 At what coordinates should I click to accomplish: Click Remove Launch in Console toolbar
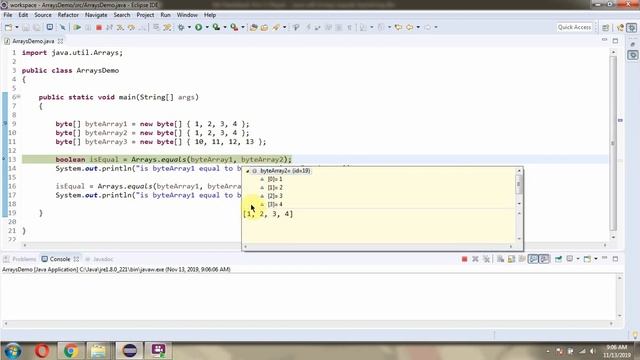coord(475,259)
